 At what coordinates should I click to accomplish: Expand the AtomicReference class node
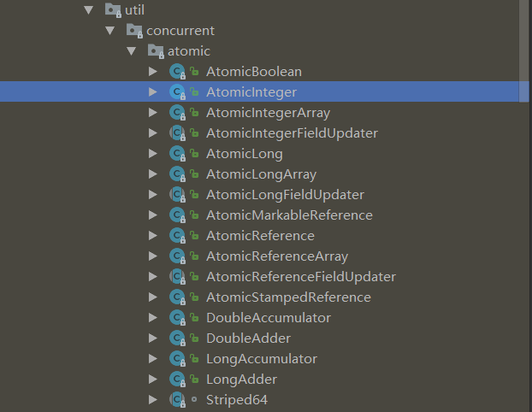(152, 236)
